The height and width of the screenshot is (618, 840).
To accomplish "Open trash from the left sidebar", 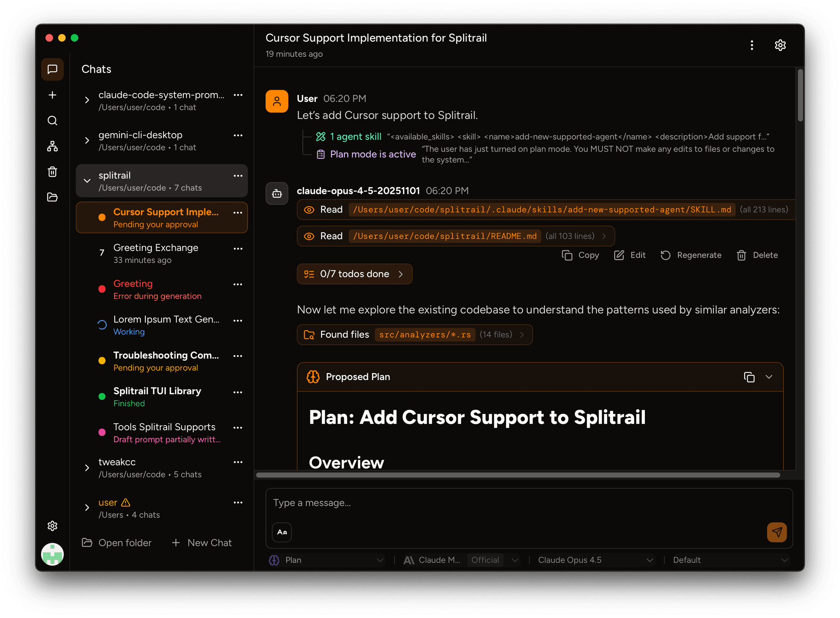I will coord(52,171).
